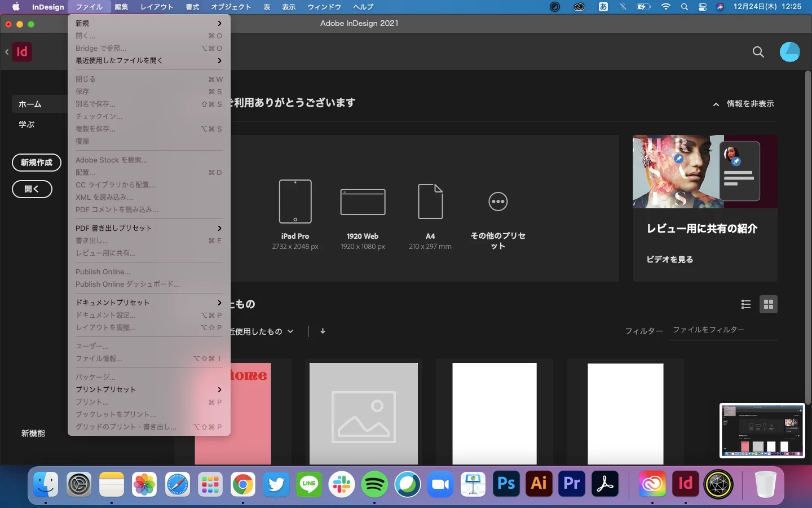Open the blue user account avatar
The height and width of the screenshot is (508, 812).
pyautogui.click(x=789, y=52)
